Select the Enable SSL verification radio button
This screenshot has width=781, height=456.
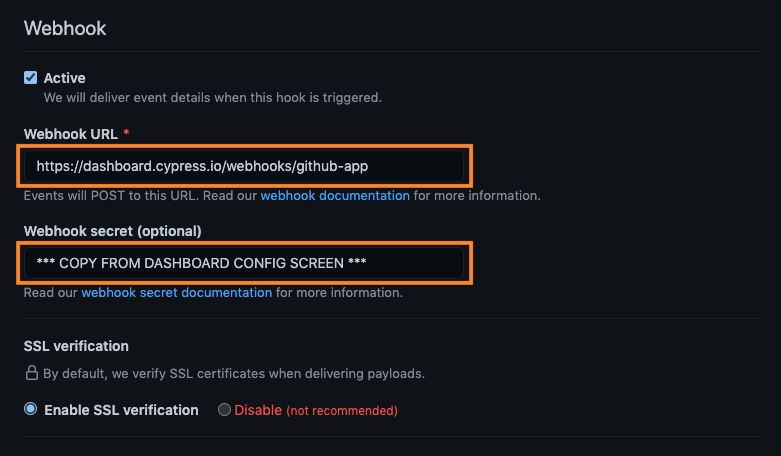(31, 410)
